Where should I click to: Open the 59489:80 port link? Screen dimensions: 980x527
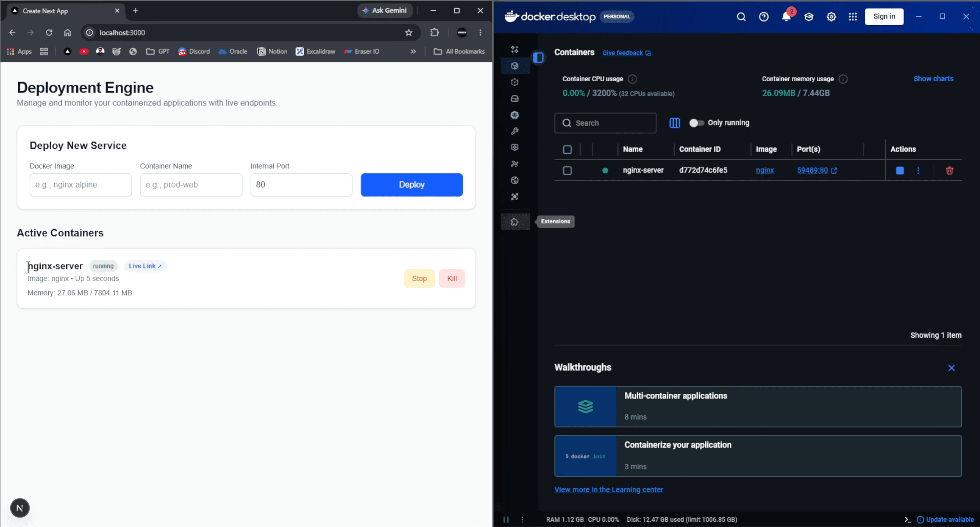tap(817, 170)
